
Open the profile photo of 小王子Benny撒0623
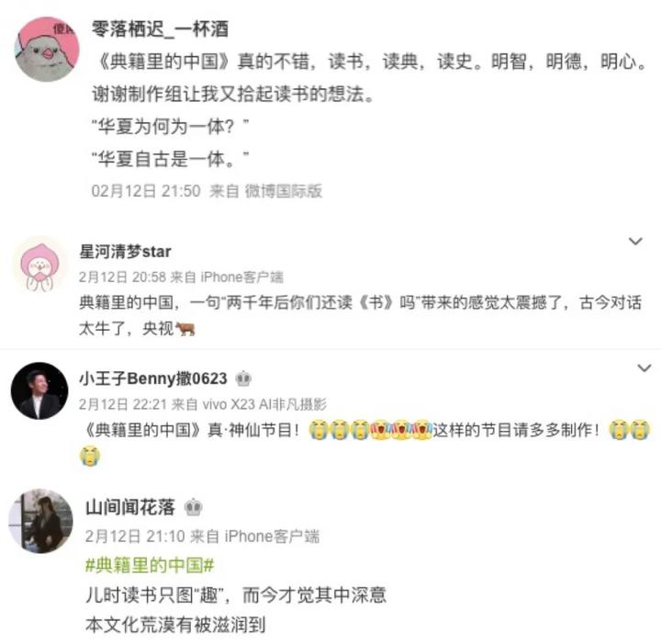point(39,390)
